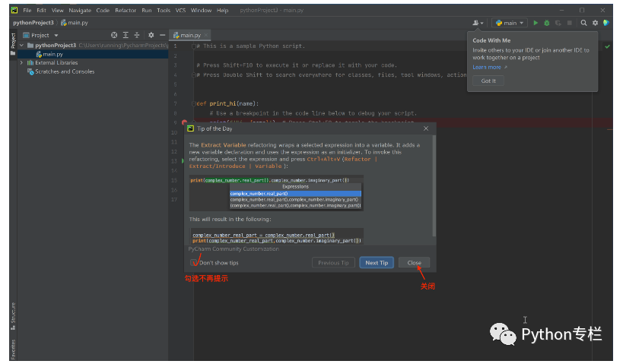Click the JetBrains Toolbox colorful icon
Image resolution: width=623 pixels, height=364 pixels.
[x=606, y=23]
